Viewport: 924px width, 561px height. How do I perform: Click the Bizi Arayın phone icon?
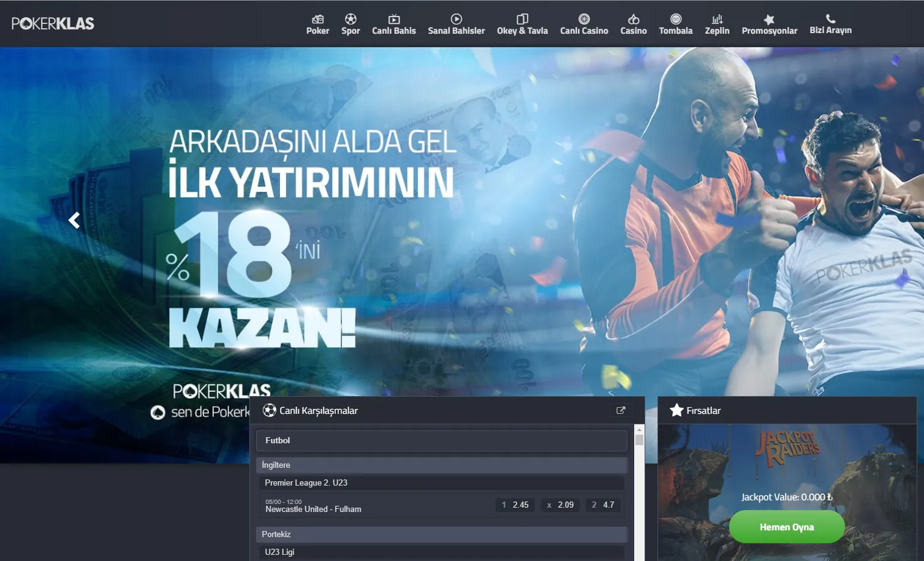point(830,19)
